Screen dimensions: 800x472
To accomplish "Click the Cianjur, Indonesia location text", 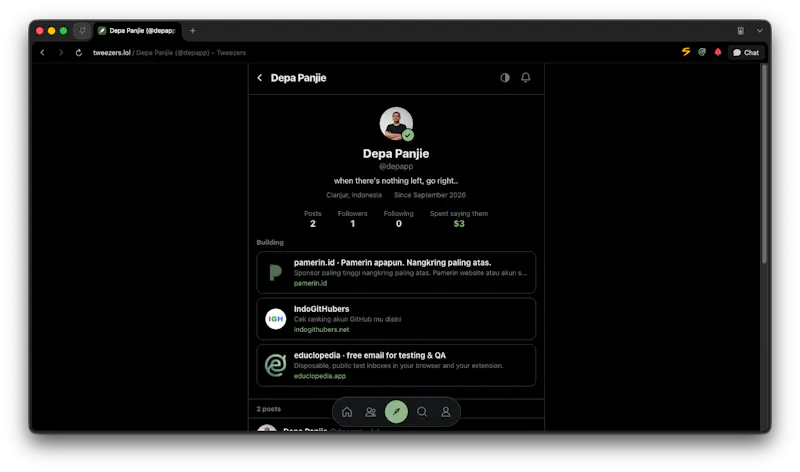I will tap(354, 195).
